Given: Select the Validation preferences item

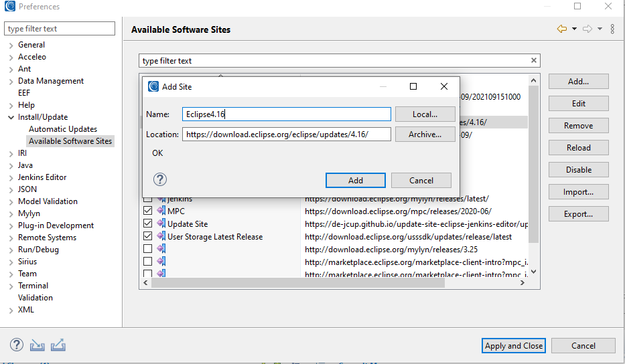Looking at the screenshot, I should [35, 298].
